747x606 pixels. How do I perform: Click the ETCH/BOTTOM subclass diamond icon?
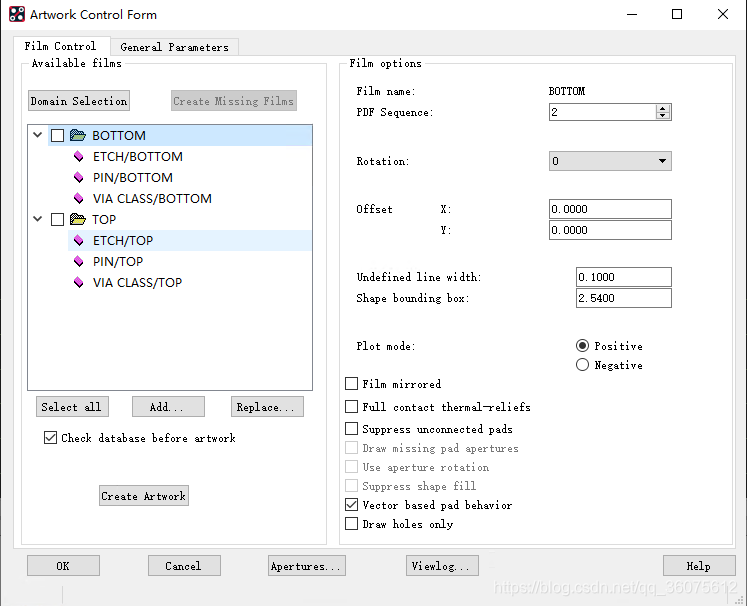click(x=79, y=156)
